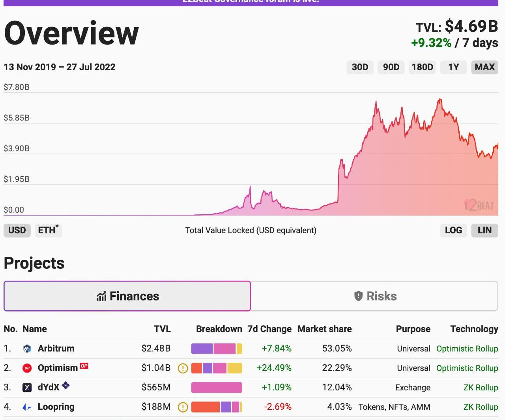Open the dYdX project link
The image size is (505, 420).
click(x=49, y=387)
